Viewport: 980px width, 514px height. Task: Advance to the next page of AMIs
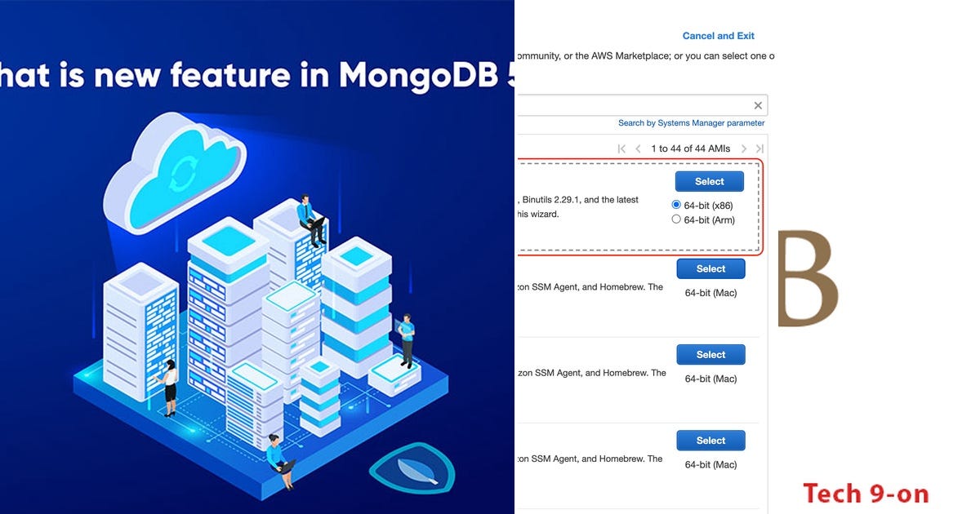coord(743,148)
